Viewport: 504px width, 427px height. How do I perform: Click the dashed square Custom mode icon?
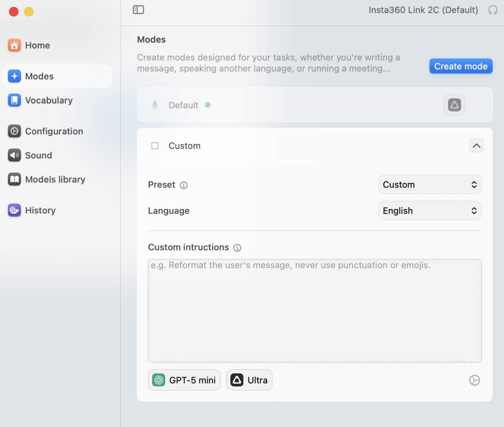tap(155, 146)
